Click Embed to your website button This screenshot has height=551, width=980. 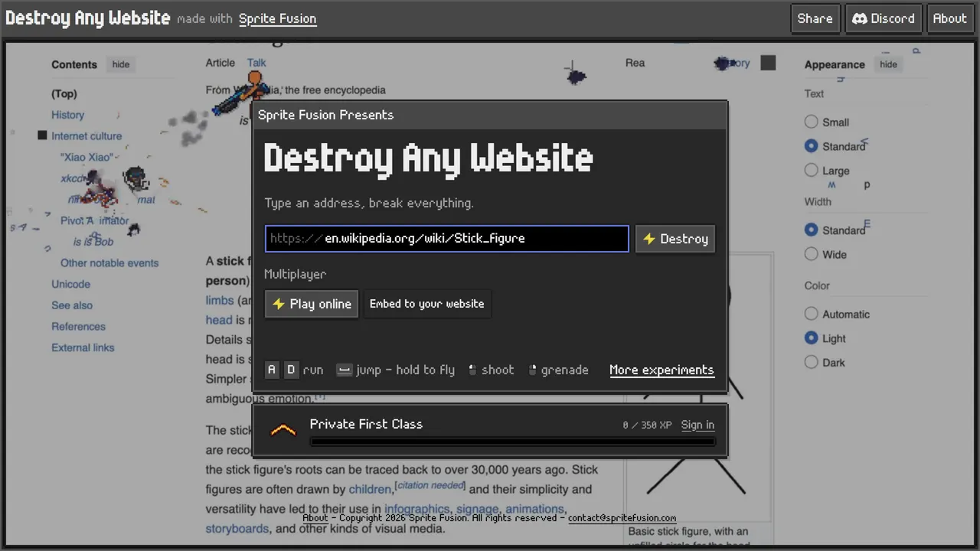427,304
